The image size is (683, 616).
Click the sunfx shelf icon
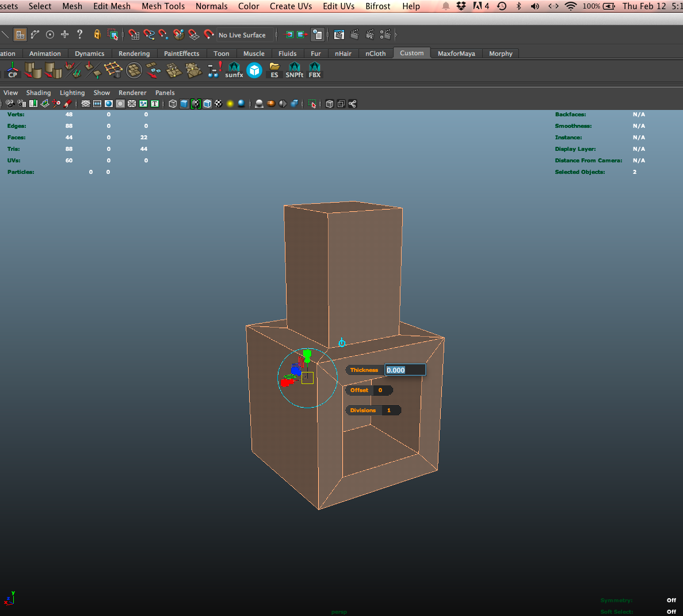[x=234, y=70]
